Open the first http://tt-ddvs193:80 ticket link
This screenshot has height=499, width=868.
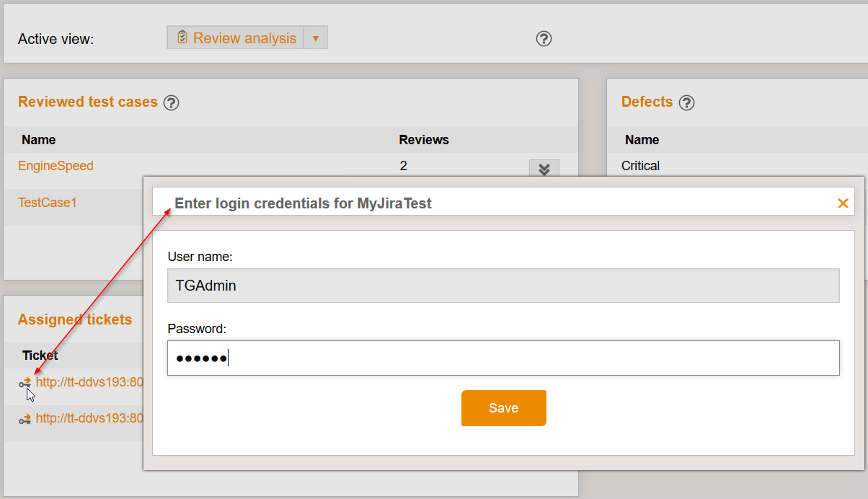click(88, 382)
